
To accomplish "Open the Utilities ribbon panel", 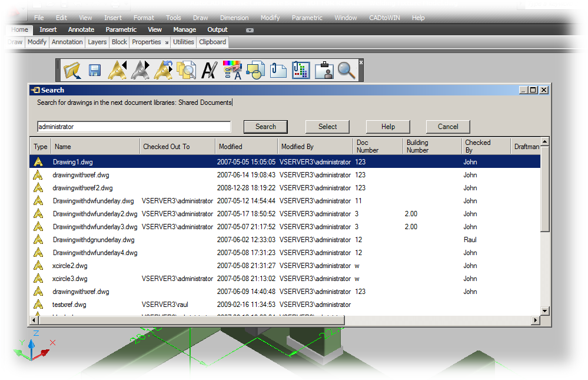I will (x=184, y=42).
